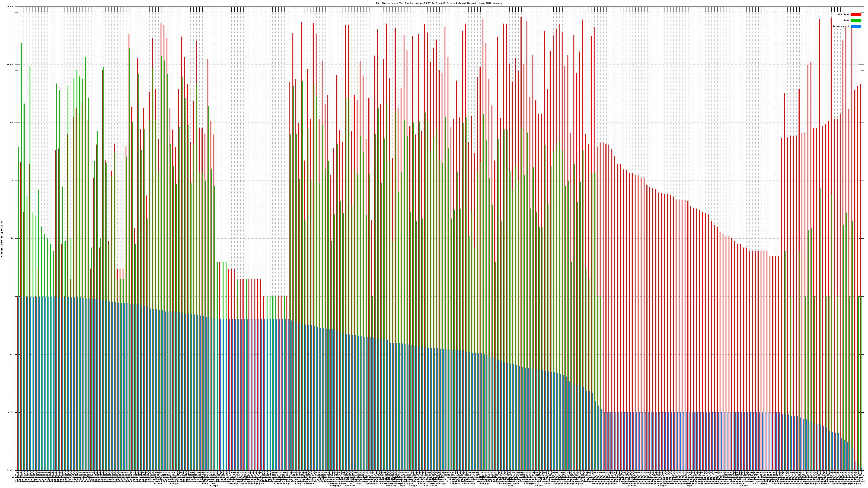Click the date 'Thu Jan 24' in title

[x=406, y=3]
